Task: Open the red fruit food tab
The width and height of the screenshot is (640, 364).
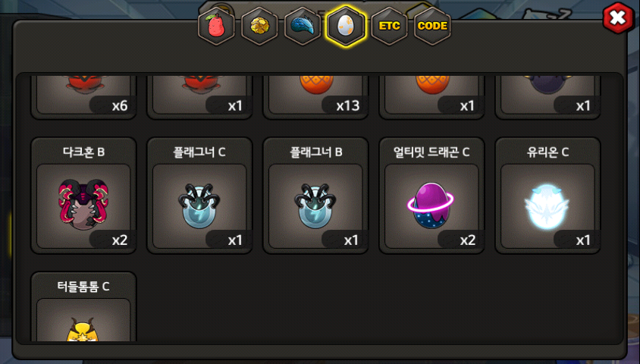Action: point(216,26)
